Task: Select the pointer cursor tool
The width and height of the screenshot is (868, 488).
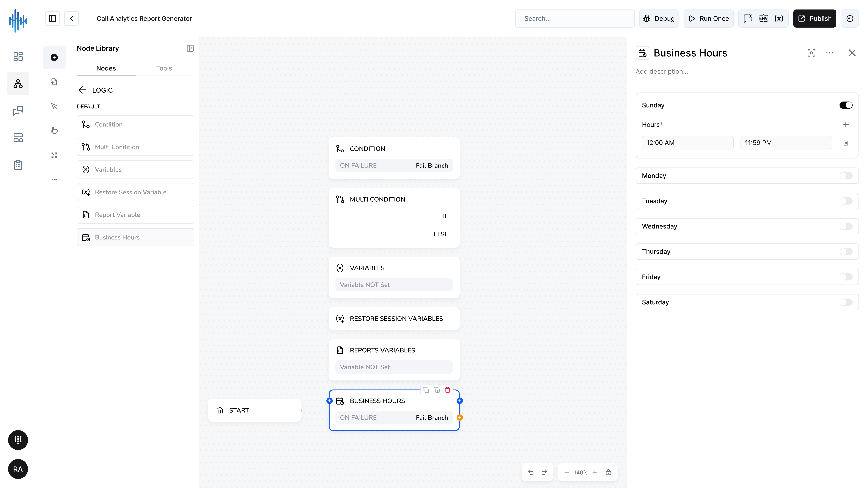Action: (x=54, y=106)
